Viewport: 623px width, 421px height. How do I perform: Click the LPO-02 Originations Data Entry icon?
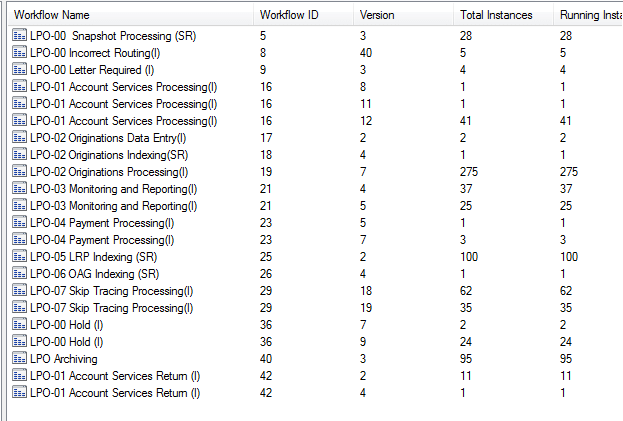click(x=19, y=137)
